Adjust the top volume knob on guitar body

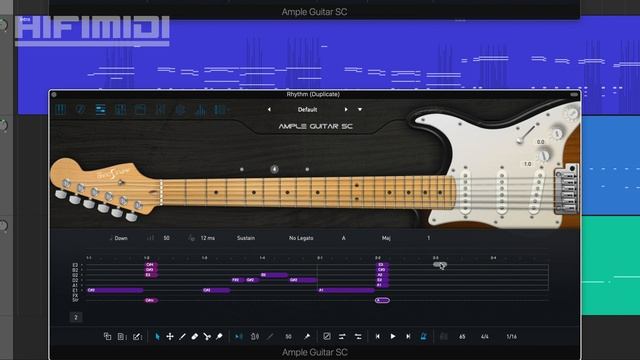(x=572, y=113)
